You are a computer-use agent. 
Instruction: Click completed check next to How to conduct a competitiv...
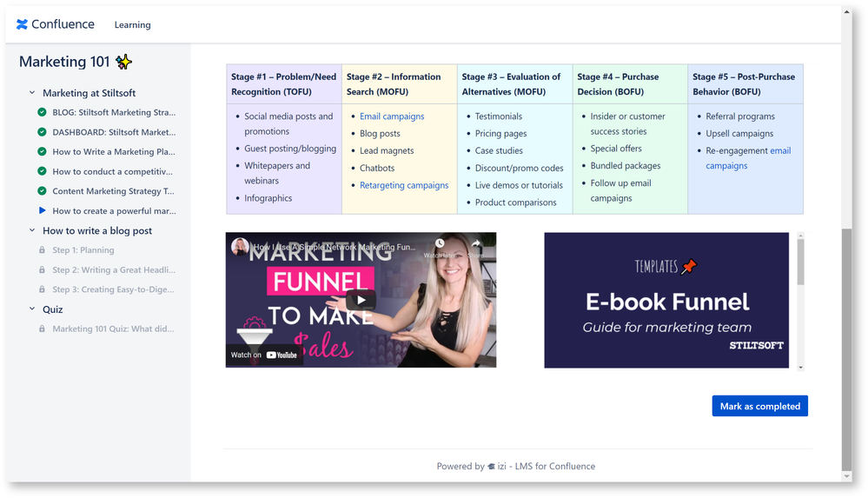[42, 171]
